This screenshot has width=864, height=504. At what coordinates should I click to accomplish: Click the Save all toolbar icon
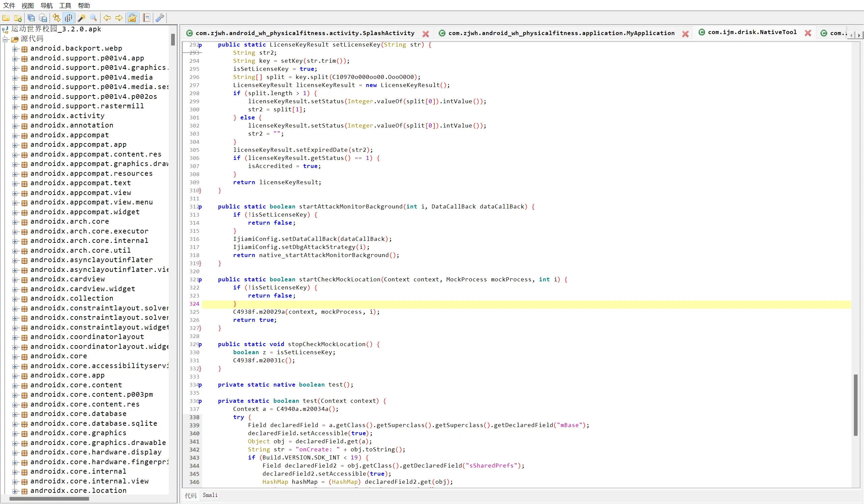pos(31,18)
